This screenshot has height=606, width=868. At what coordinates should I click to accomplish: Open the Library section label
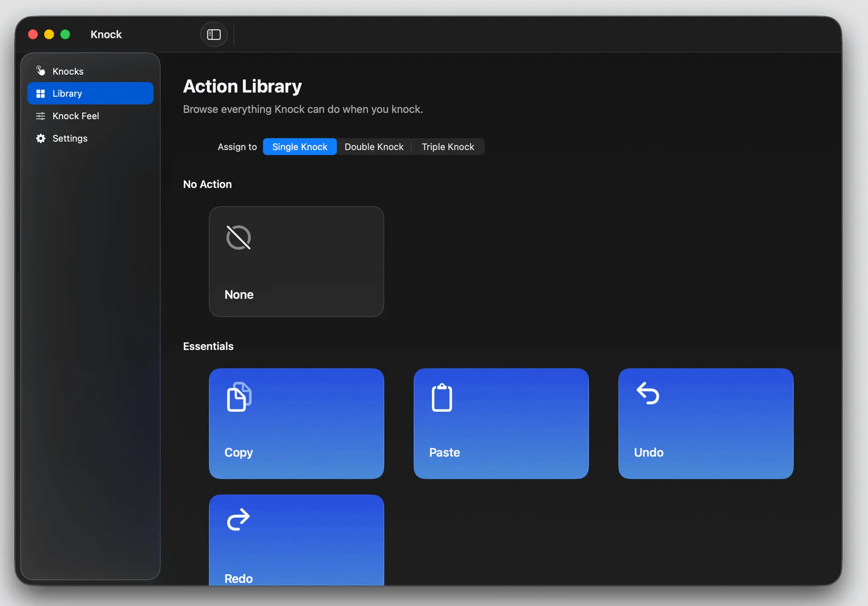pyautogui.click(x=67, y=93)
